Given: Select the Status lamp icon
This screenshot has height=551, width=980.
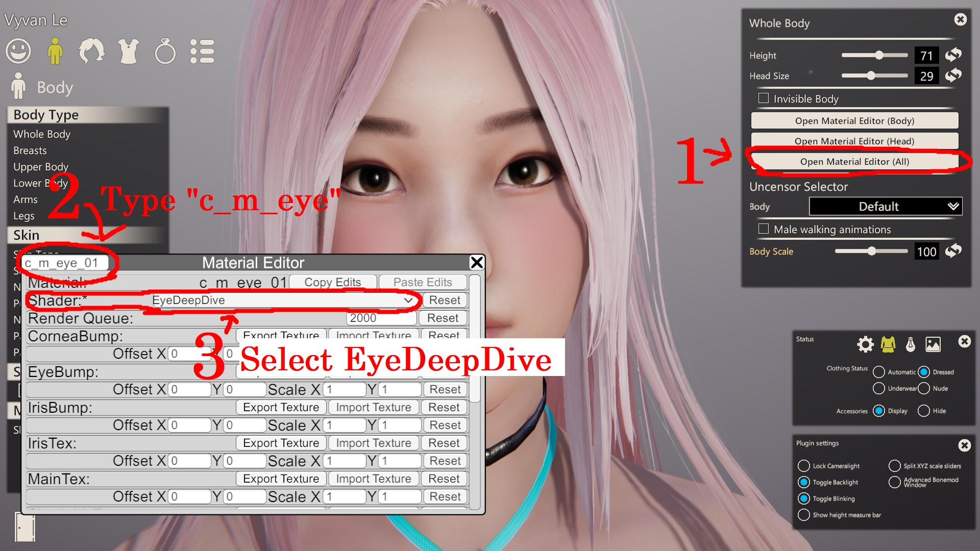Looking at the screenshot, I should click(911, 344).
